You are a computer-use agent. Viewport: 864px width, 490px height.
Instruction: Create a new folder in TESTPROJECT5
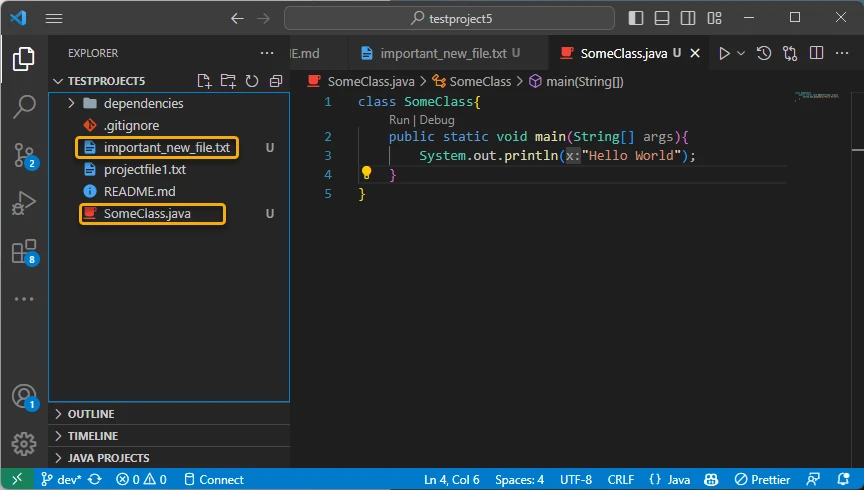(228, 81)
